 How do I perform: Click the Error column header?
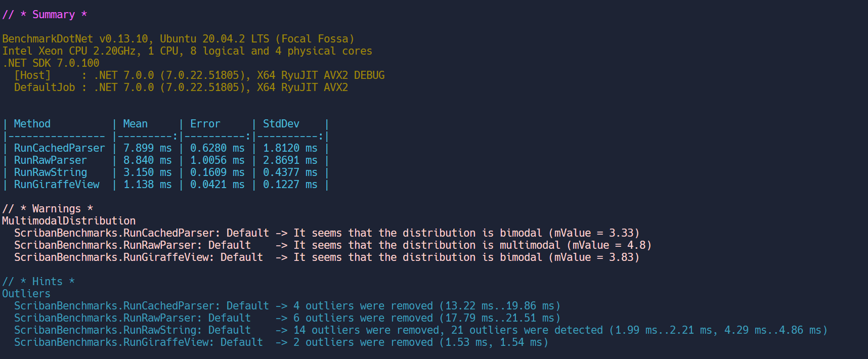(x=205, y=124)
